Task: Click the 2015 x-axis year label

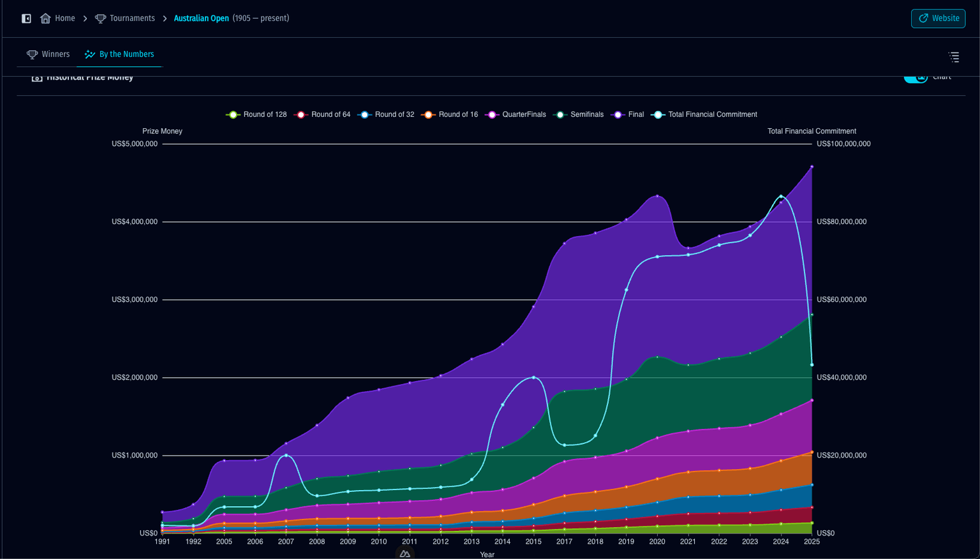Action: point(533,542)
